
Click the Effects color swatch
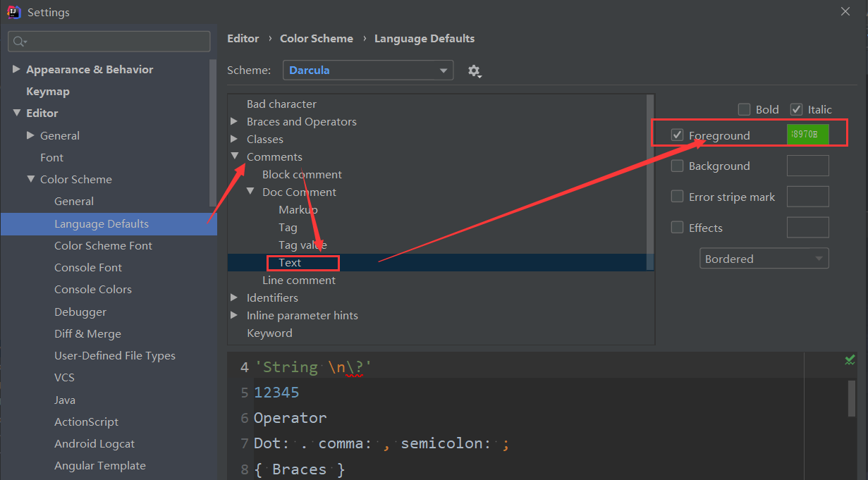pyautogui.click(x=807, y=228)
